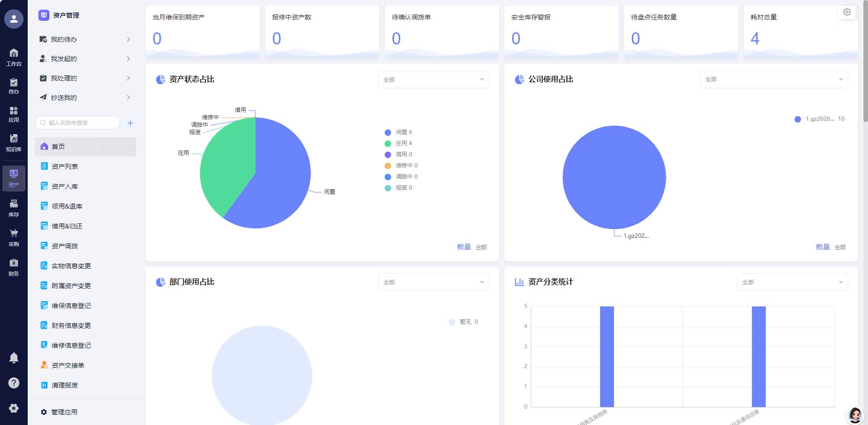Open the 全部 dropdown for 资产状态占比
Image resolution: width=868 pixels, height=425 pixels.
point(433,79)
